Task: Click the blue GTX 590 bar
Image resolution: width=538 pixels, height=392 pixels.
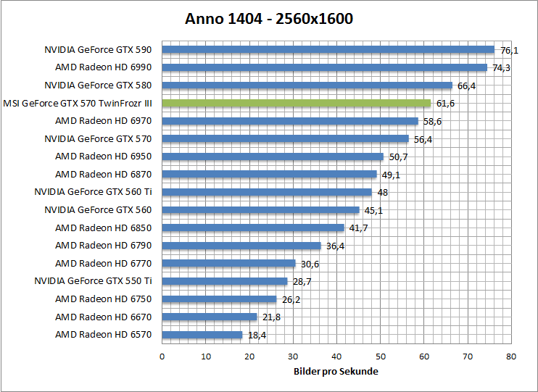Action: pyautogui.click(x=328, y=50)
